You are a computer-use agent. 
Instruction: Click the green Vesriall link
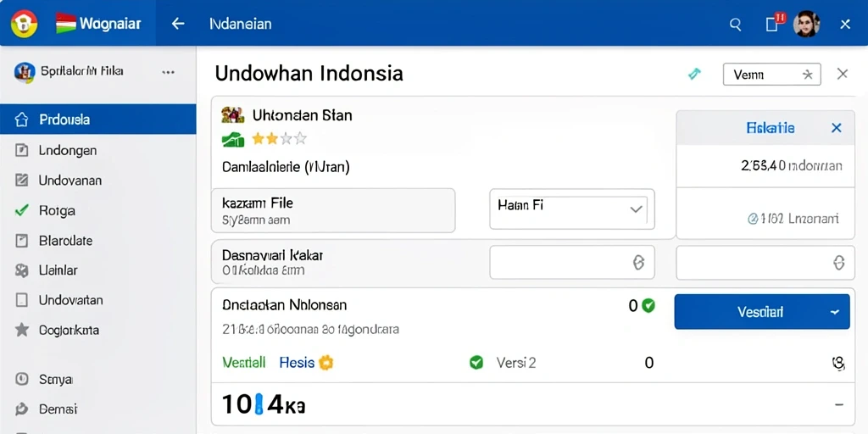[x=243, y=363]
